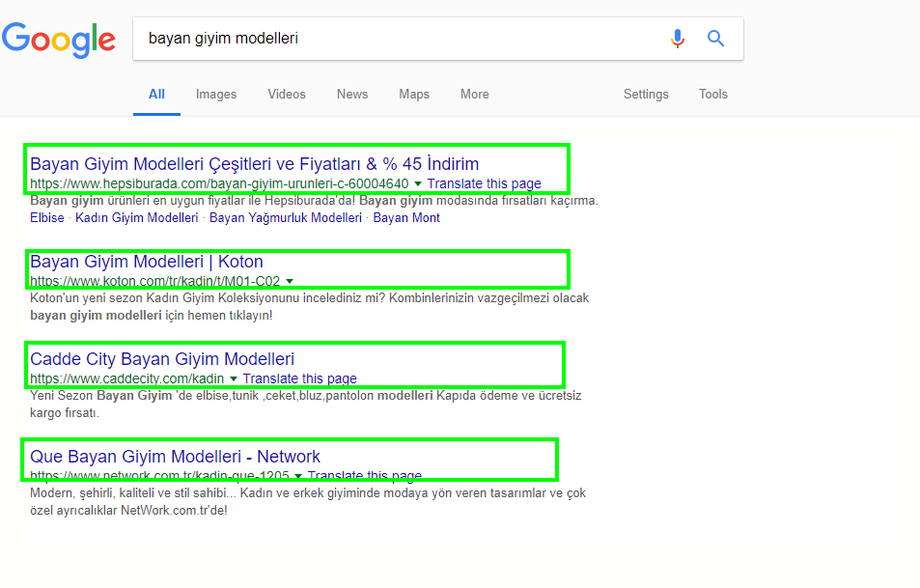Viewport: 920px width, 588px height.
Task: Expand dropdown arrow next to hepsiburada URL
Action: 418,183
